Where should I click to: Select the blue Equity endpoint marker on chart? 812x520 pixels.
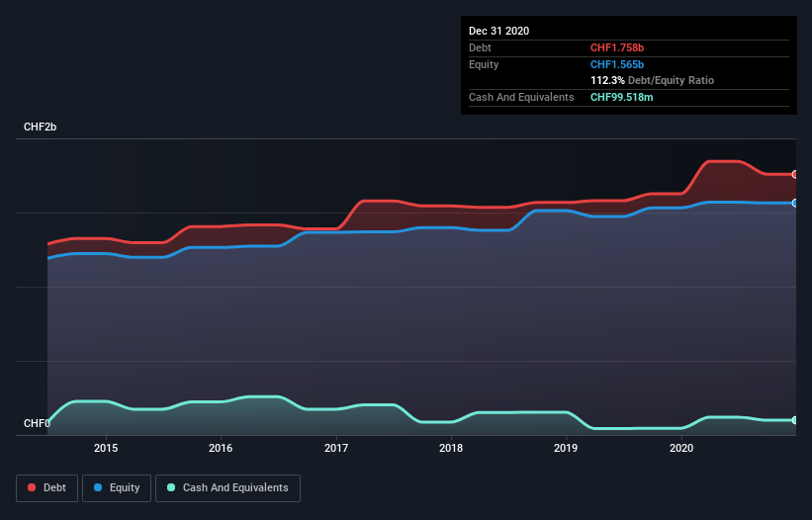point(795,203)
